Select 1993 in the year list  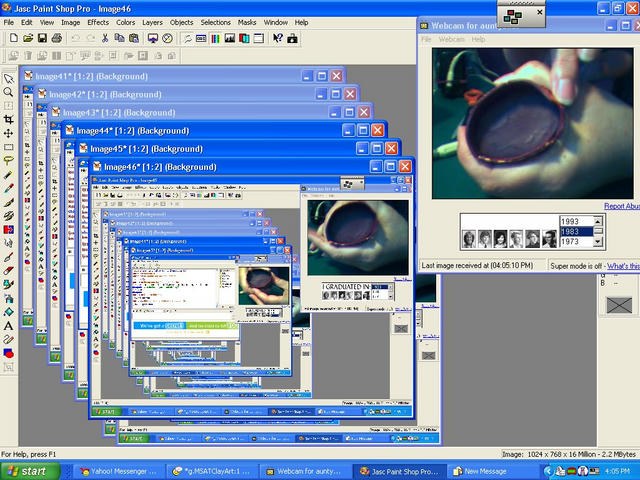576,221
